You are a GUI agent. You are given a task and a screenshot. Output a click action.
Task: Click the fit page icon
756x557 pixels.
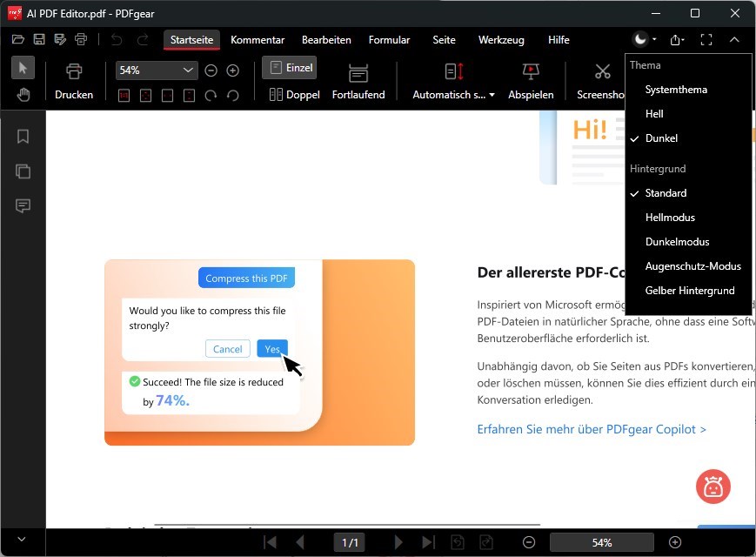145,96
